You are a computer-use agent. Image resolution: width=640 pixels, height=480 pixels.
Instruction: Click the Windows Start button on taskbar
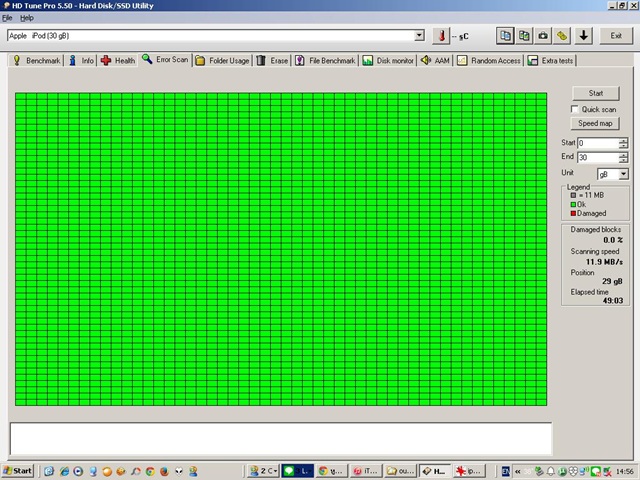[17, 470]
